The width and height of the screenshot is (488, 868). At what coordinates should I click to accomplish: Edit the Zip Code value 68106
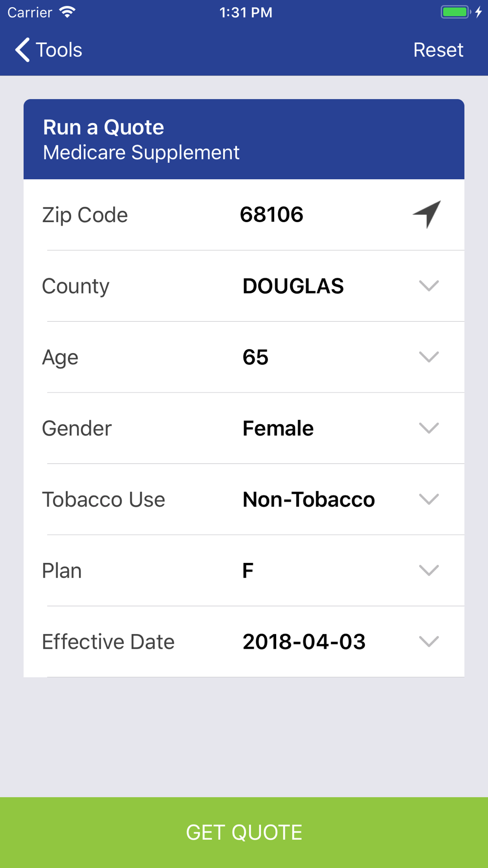click(x=272, y=215)
